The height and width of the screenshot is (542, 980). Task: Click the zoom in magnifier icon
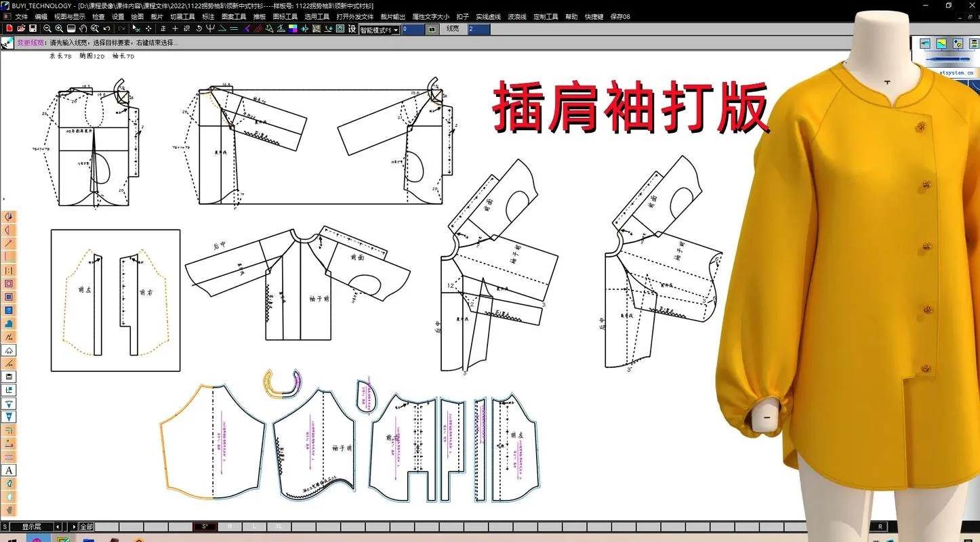pyautogui.click(x=59, y=28)
